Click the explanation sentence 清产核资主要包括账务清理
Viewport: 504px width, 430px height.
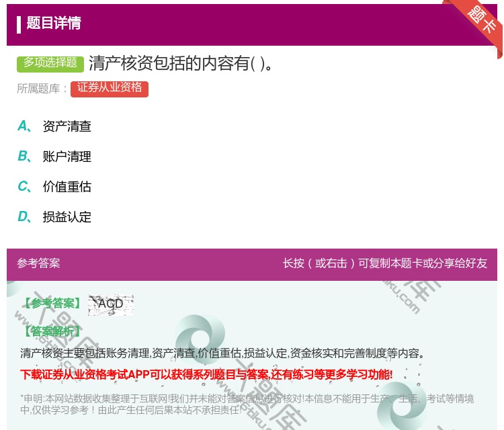(x=222, y=353)
